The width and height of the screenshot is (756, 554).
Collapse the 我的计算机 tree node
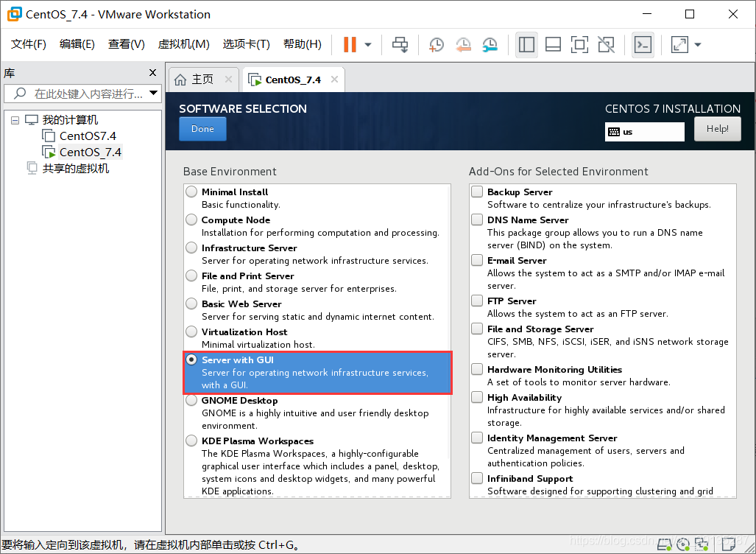(15, 120)
